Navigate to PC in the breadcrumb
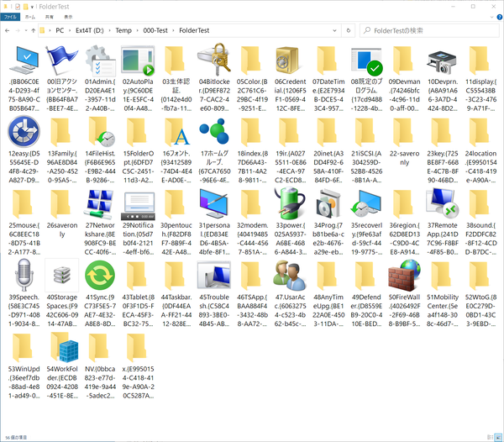This screenshot has height=442, width=504. (60, 30)
